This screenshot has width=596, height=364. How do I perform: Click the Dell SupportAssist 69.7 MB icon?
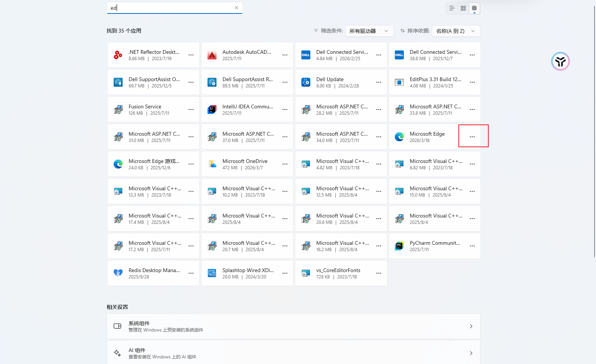pyautogui.click(x=118, y=82)
